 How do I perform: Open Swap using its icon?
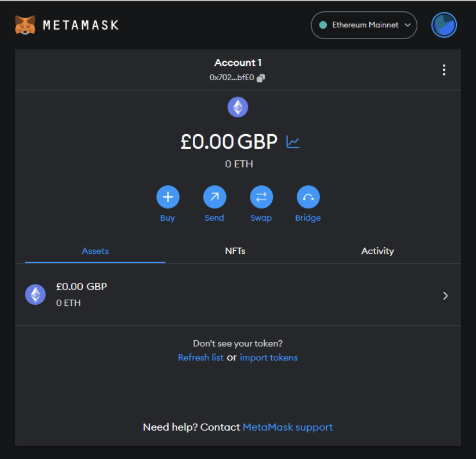coord(261,197)
